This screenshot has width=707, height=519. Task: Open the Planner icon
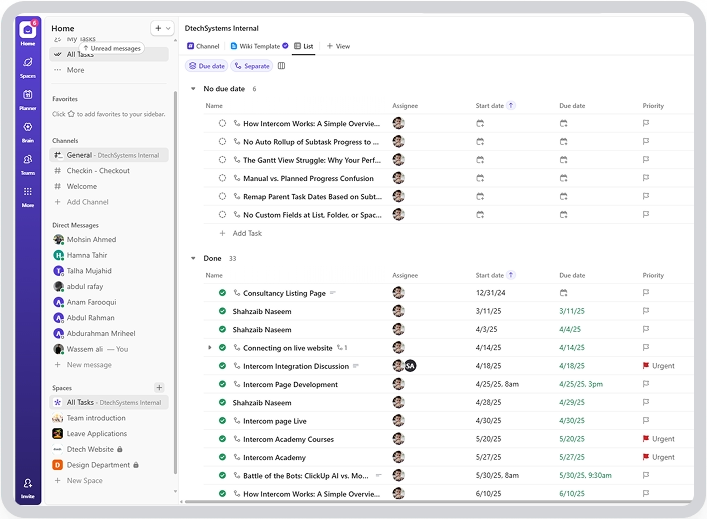[28, 100]
